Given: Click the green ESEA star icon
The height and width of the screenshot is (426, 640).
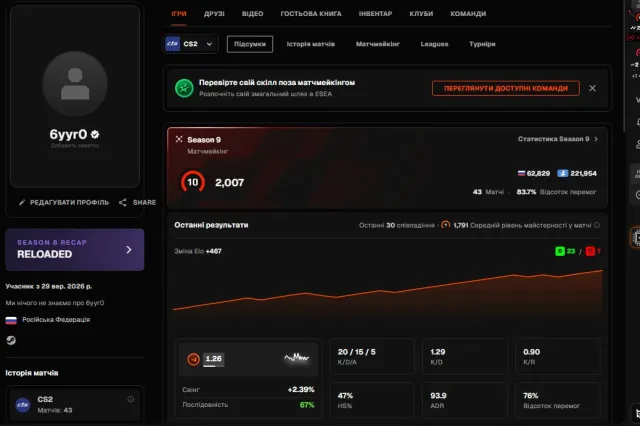Looking at the screenshot, I should coord(184,88).
